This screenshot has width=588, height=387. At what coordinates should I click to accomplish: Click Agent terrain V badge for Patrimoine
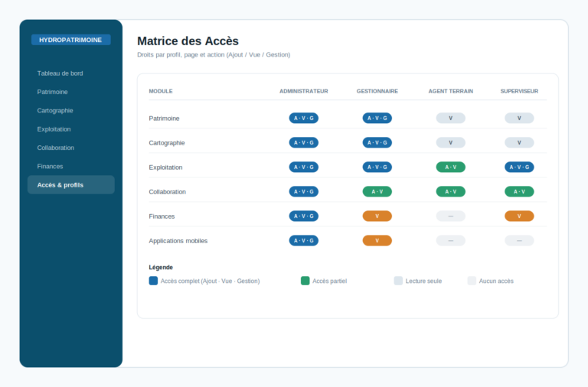tap(451, 118)
